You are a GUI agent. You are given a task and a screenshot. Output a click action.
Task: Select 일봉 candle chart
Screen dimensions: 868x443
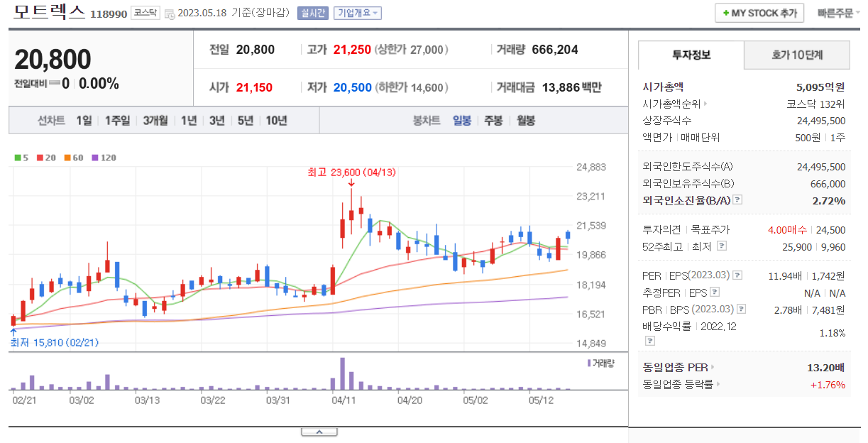(462, 121)
